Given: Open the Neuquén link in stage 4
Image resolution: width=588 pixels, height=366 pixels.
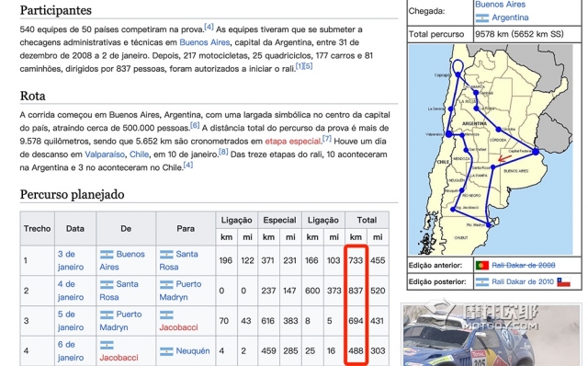Looking at the screenshot, I should click(x=193, y=351).
